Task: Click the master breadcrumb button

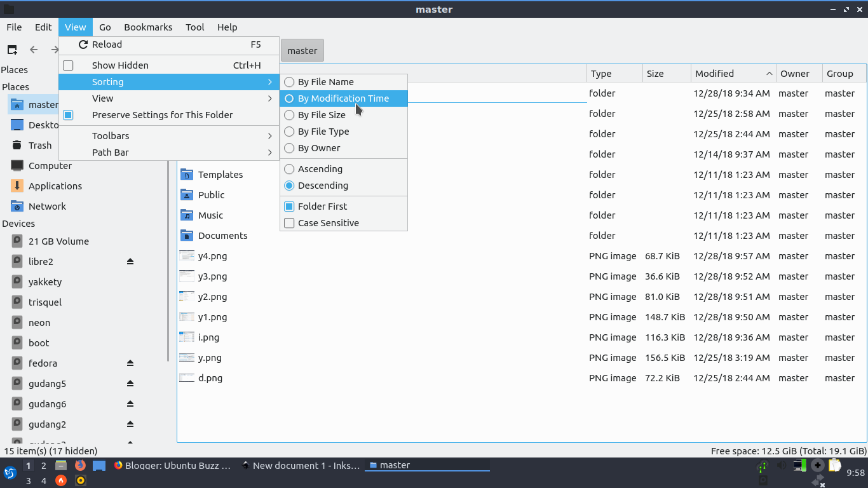Action: (302, 50)
